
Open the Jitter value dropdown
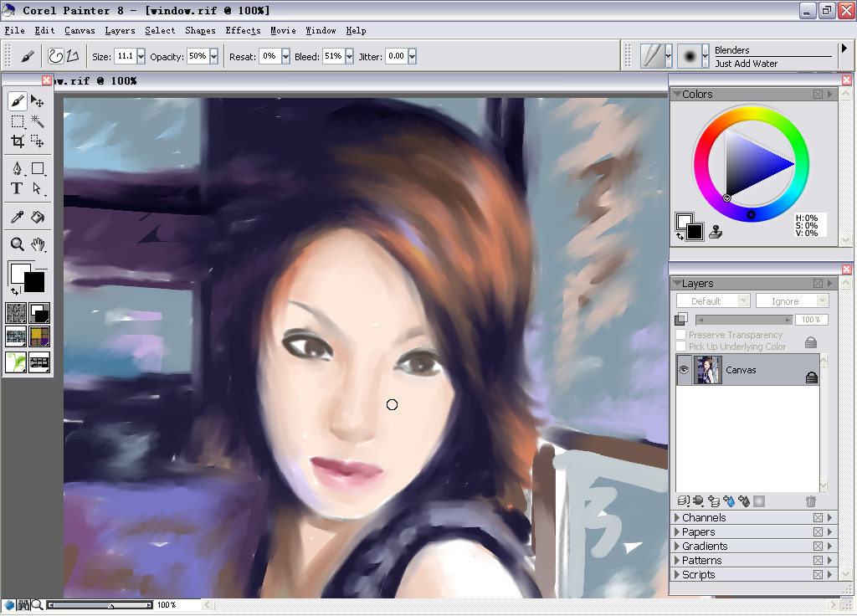click(x=412, y=56)
